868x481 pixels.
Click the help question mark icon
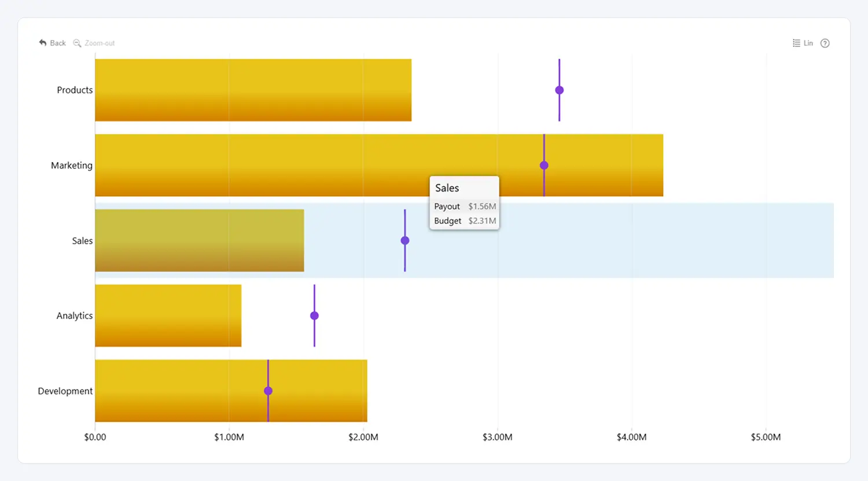pos(825,43)
